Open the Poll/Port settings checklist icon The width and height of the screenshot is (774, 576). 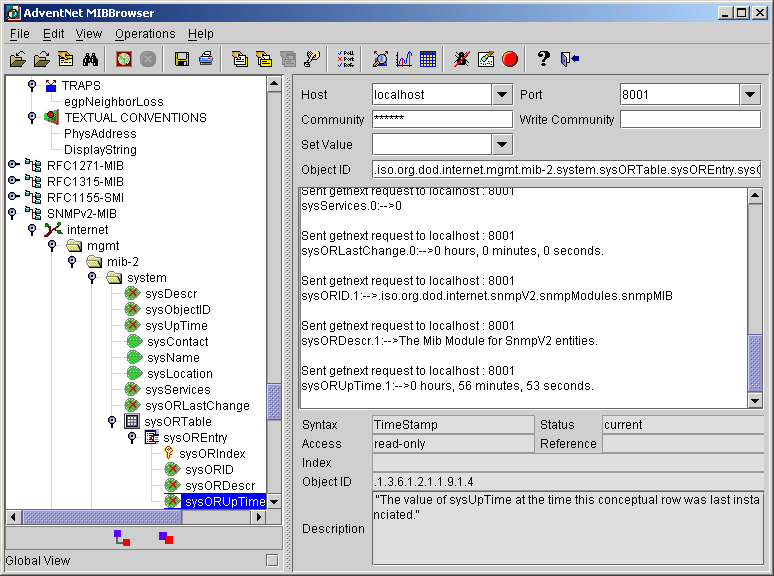(346, 59)
